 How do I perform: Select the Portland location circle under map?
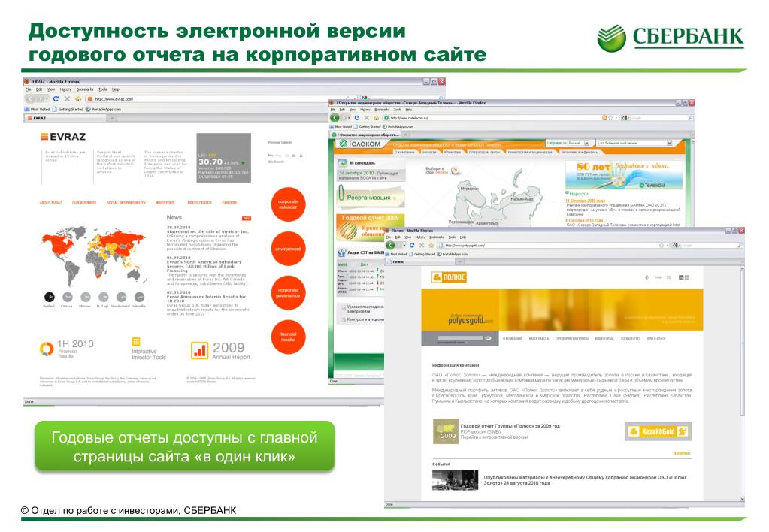point(49,297)
